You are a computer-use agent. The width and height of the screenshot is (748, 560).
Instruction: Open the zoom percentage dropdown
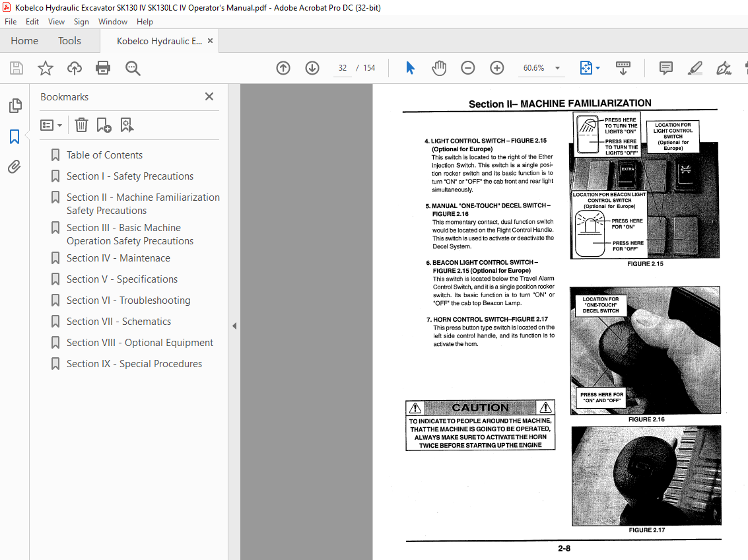[557, 68]
